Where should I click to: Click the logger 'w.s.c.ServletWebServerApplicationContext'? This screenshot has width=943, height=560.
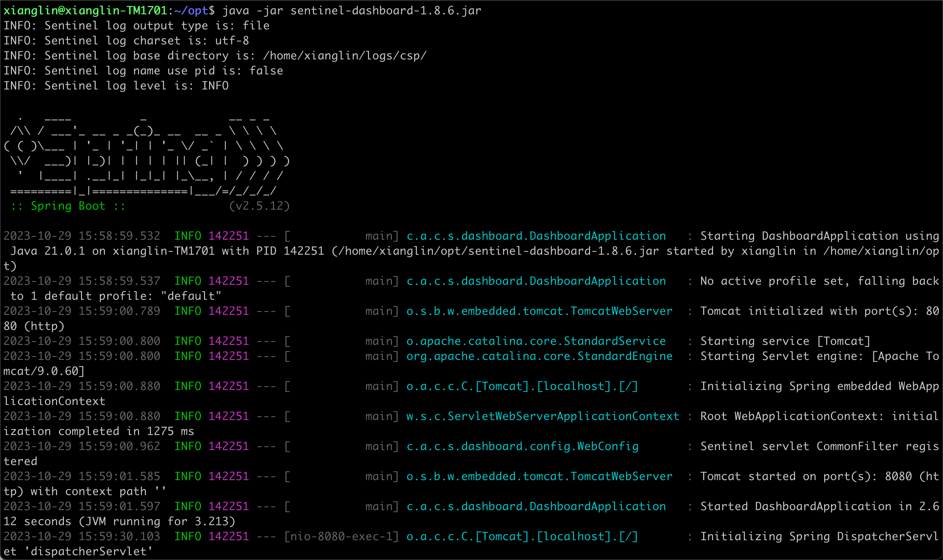(x=543, y=417)
